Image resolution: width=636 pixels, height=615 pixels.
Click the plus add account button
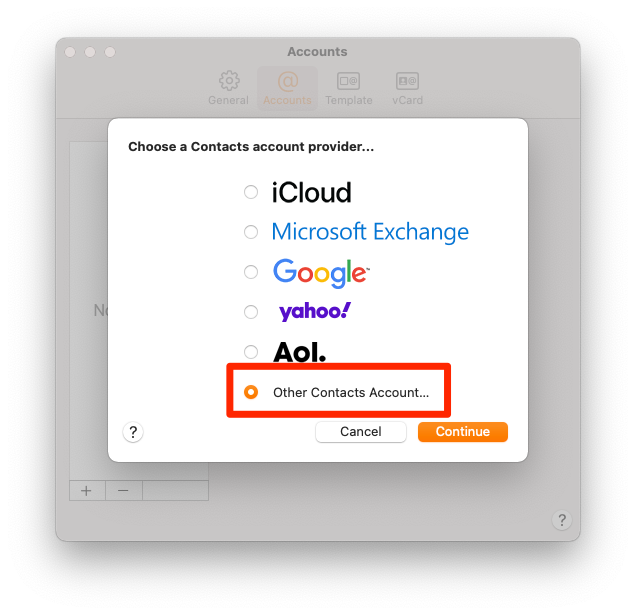pos(86,491)
